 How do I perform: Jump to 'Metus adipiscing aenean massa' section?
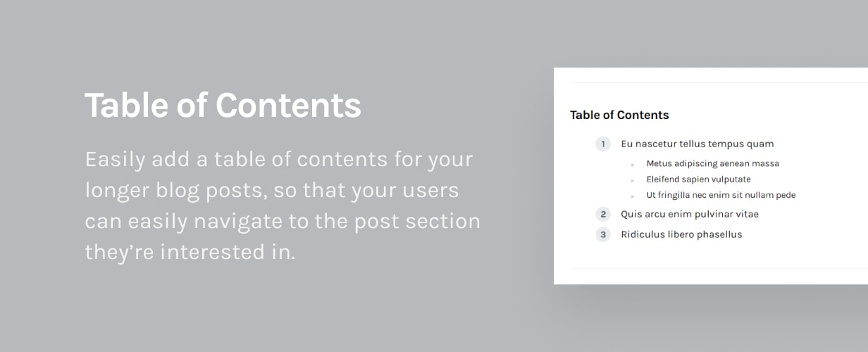[712, 163]
